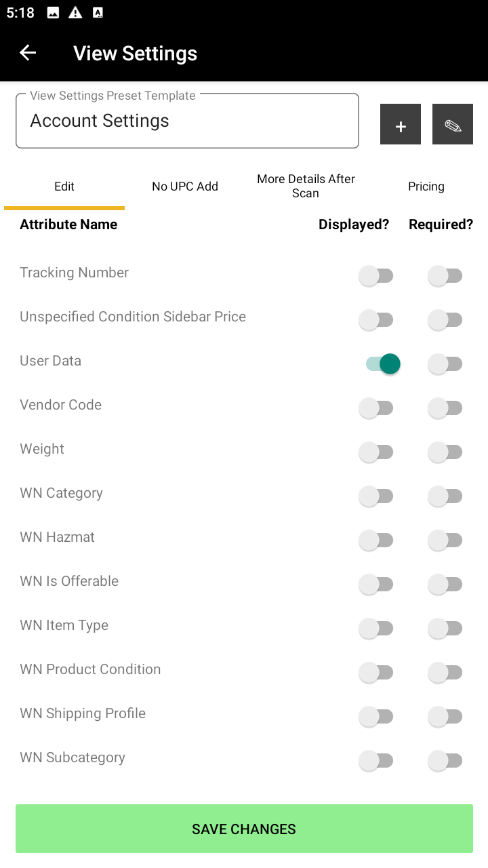Tap the image notification icon in status bar
Screen dimensions: 488x868
[53, 13]
